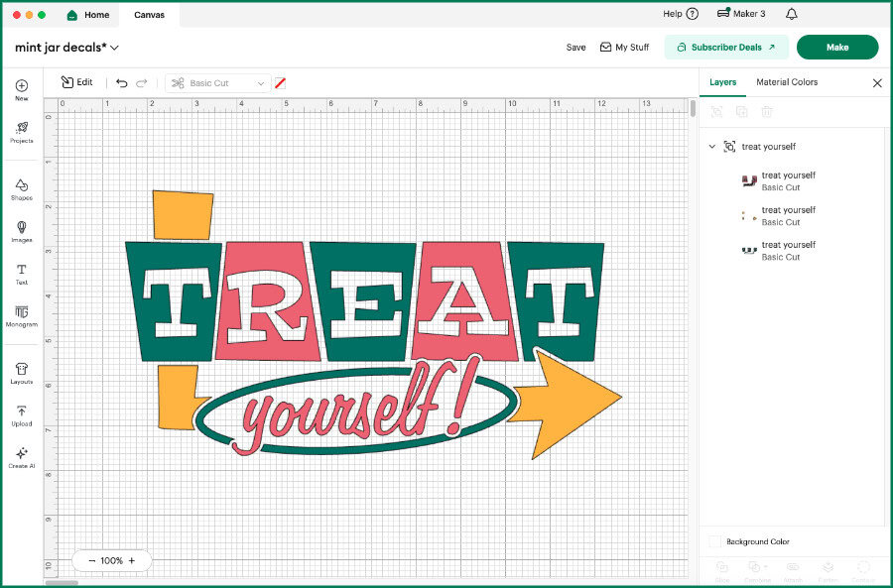
Task: Open the Basic Cut operation dropdown
Action: point(218,83)
